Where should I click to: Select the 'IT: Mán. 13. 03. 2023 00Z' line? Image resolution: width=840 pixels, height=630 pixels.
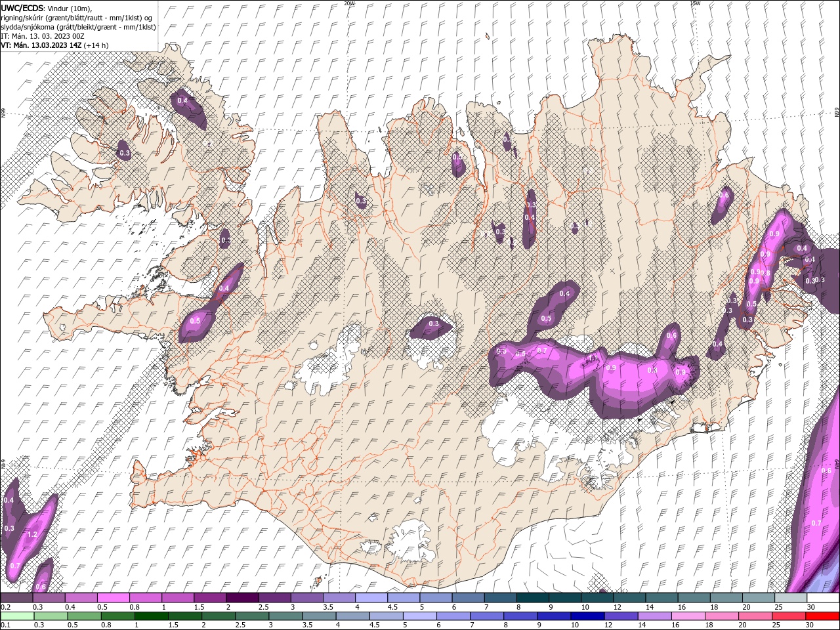43,36
